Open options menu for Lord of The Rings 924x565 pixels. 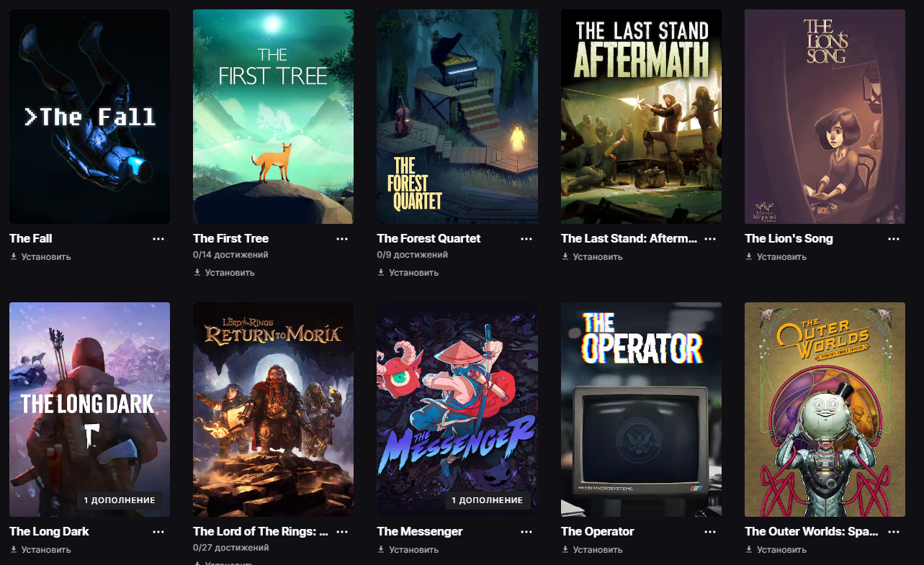pos(342,532)
